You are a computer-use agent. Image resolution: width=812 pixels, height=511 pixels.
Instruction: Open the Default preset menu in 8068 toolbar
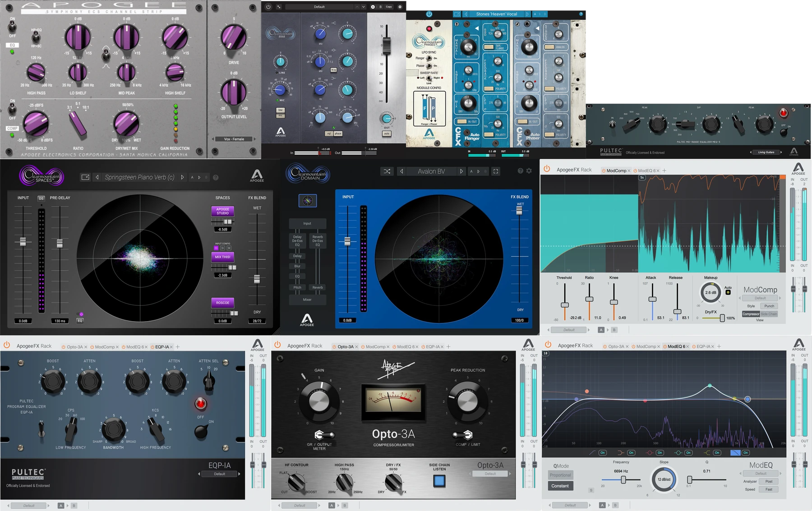coord(319,7)
